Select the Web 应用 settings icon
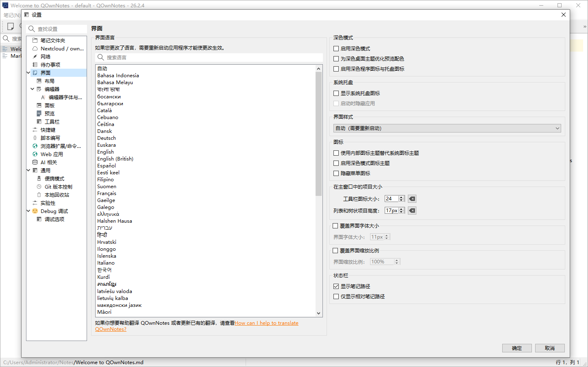The image size is (588, 367). [35, 154]
